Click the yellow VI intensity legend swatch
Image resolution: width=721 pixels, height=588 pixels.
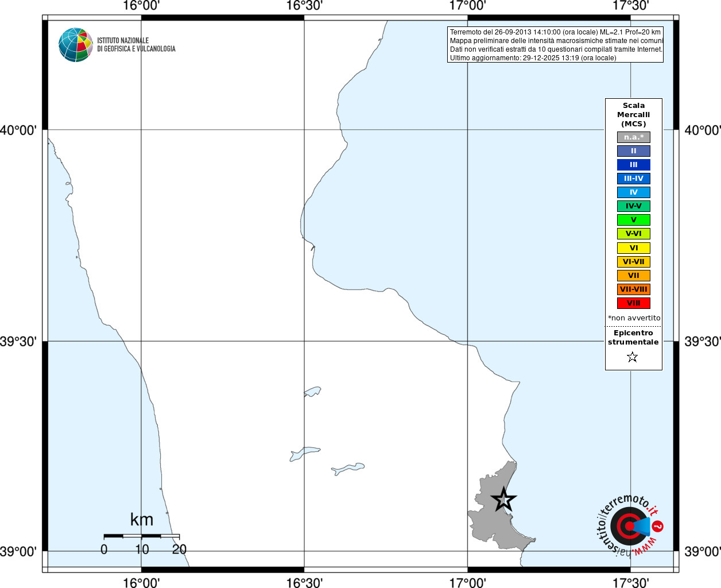634,248
